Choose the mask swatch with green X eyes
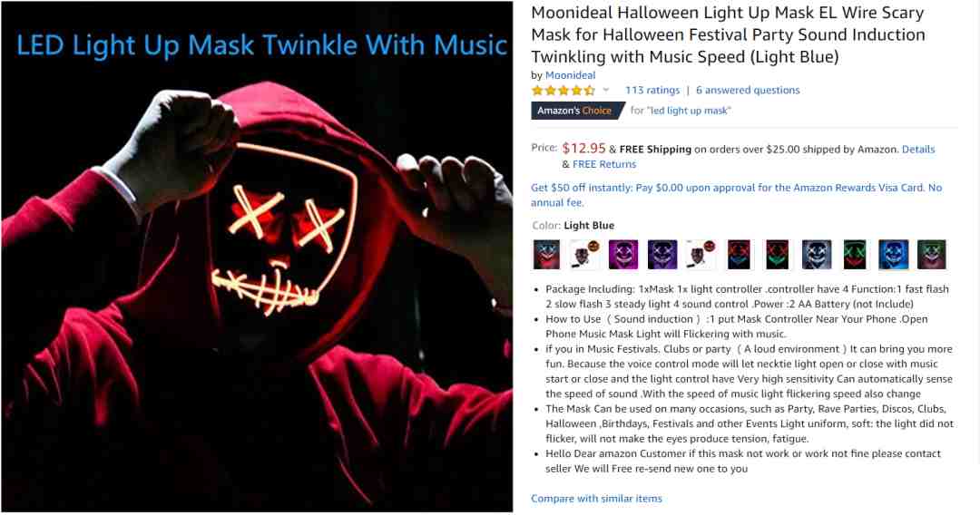The height and width of the screenshot is (515, 980). [855, 255]
